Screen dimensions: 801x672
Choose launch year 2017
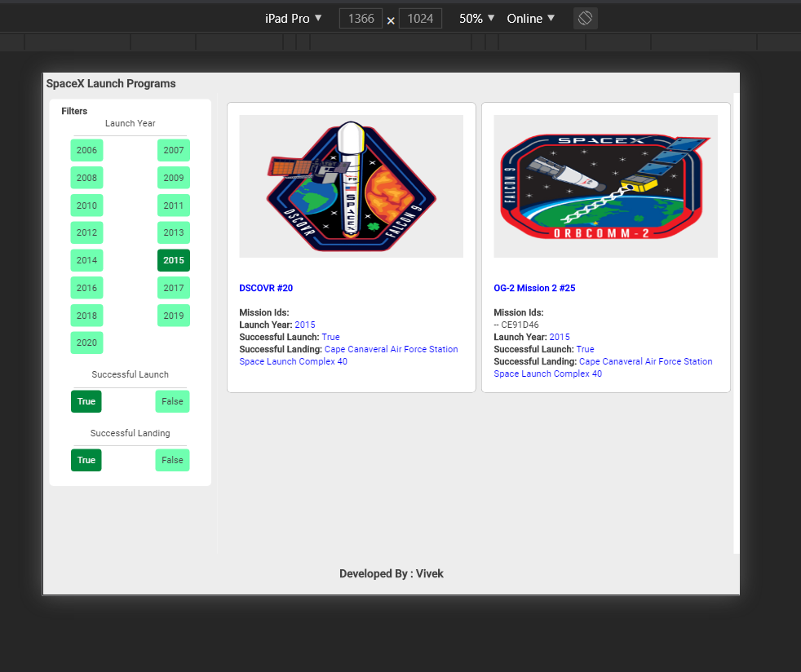(173, 287)
